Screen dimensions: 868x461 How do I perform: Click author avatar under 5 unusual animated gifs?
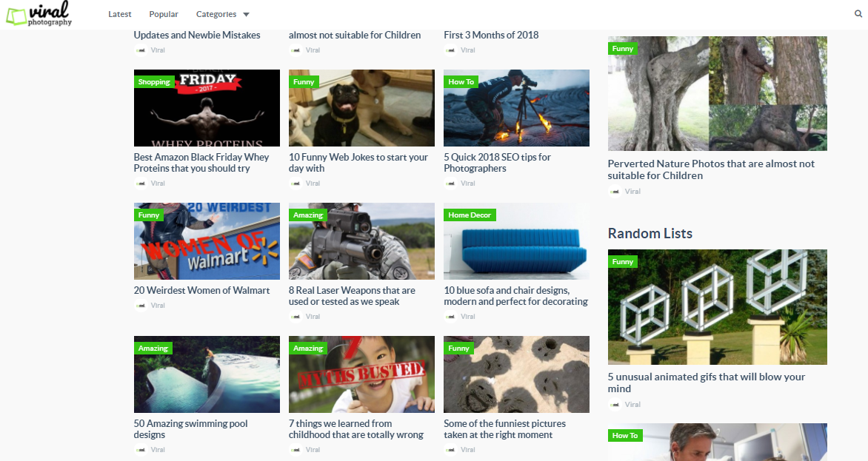615,404
